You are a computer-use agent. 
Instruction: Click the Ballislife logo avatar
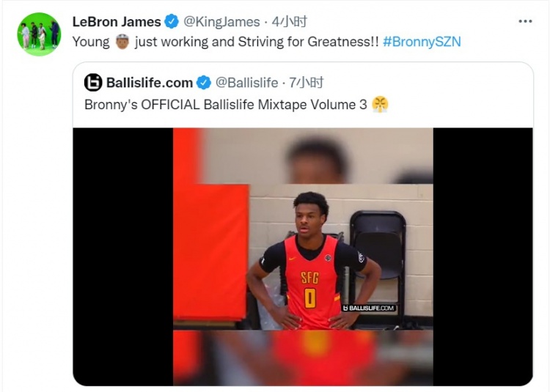[93, 83]
